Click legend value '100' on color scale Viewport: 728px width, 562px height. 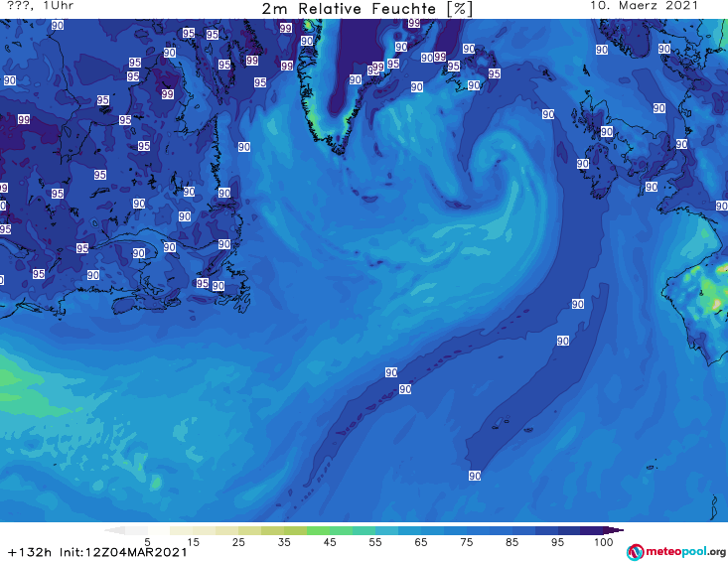tap(604, 542)
